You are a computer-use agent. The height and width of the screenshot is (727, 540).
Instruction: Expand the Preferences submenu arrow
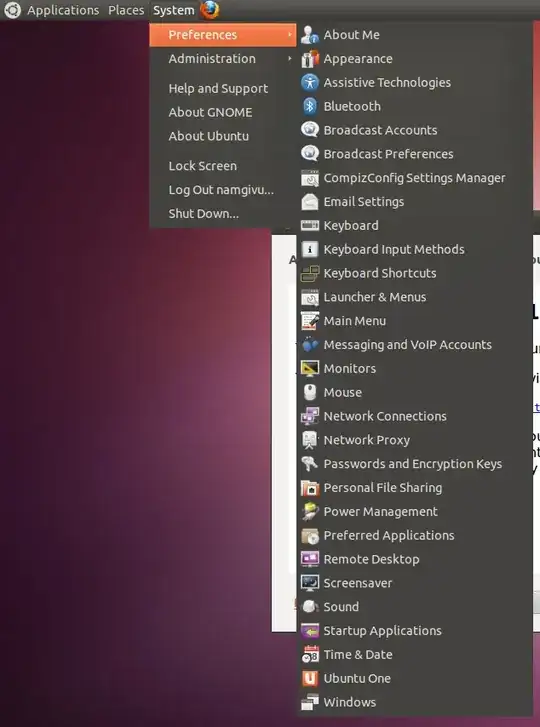[x=290, y=35]
